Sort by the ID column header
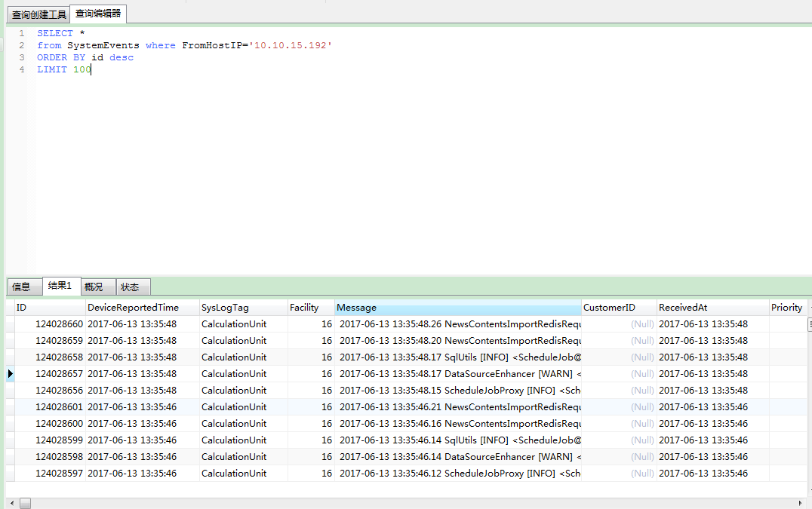 point(50,307)
